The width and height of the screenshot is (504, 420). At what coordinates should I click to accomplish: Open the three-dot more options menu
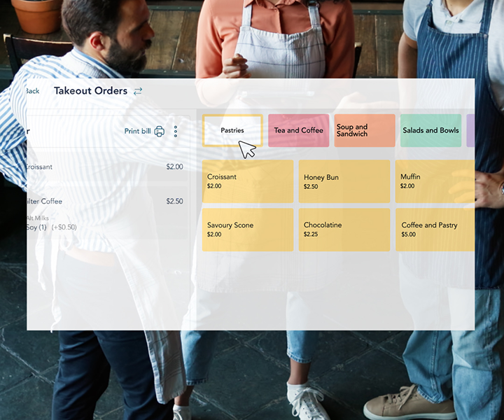pos(176,131)
